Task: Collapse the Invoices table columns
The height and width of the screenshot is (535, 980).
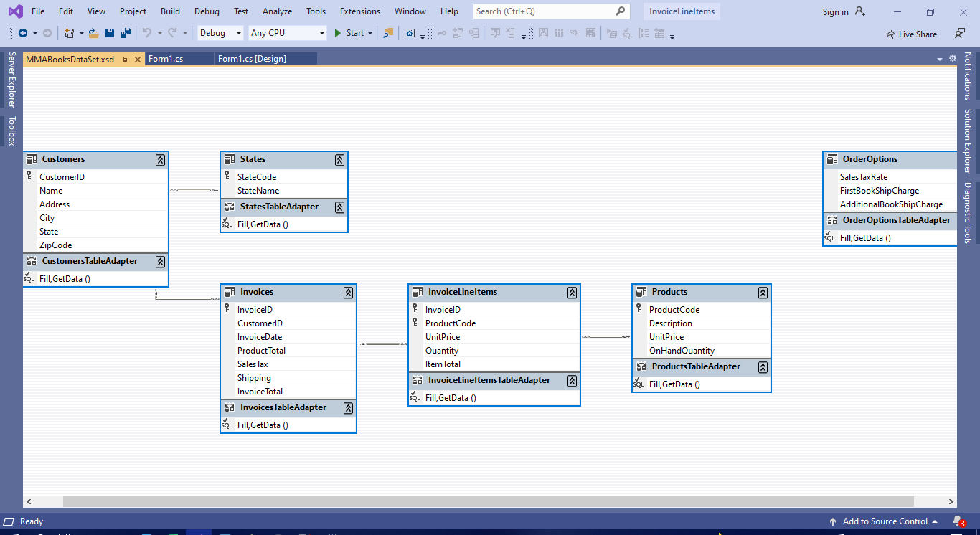Action: (x=348, y=293)
